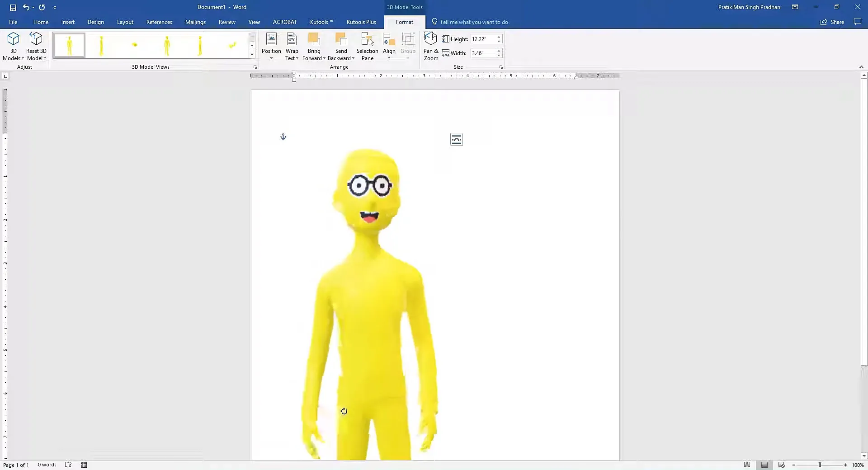Open the Layout Options button beside model
The width and height of the screenshot is (868, 470).
point(457,139)
